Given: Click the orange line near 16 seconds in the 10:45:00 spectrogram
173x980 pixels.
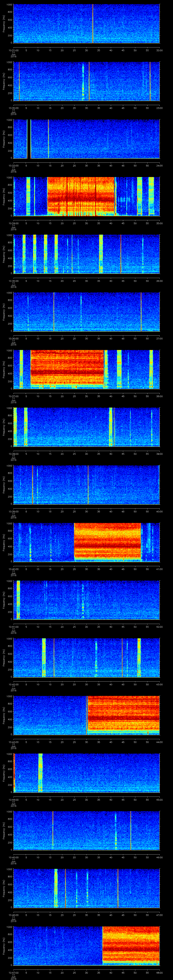Looking at the screenshot, I should 53,830.
